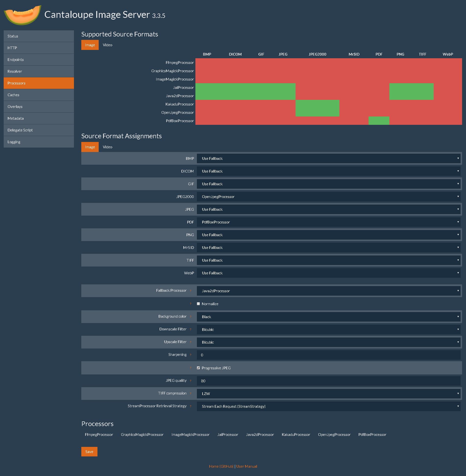Switch to Video tab under Supported Source Formats
Screen dimensions: 466x476
click(108, 45)
